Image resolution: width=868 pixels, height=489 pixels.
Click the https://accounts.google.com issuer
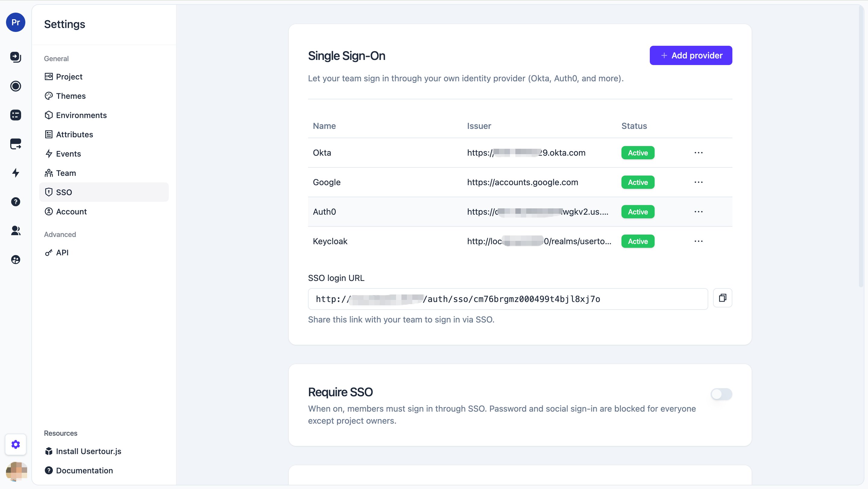pos(522,182)
